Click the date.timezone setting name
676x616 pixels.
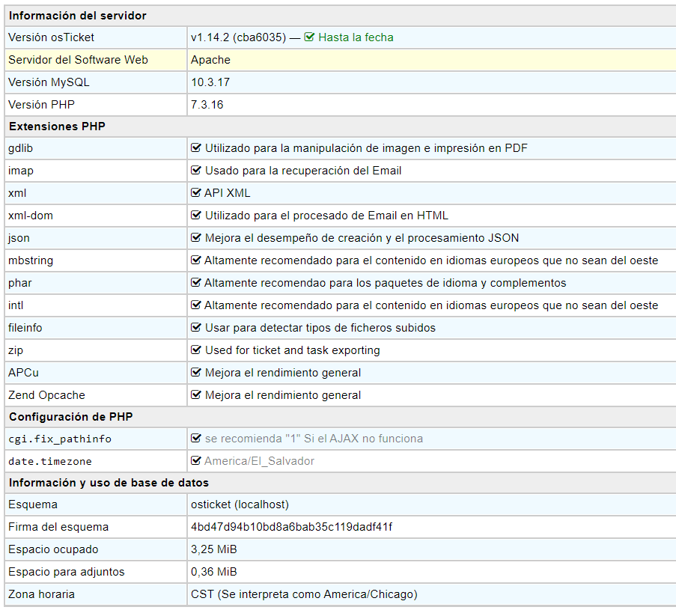tap(50, 461)
